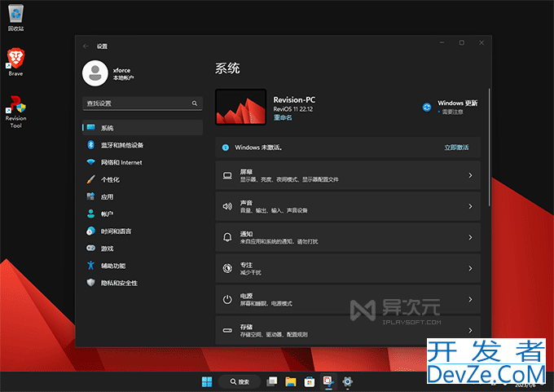Viewport: 554px width, 392px height.
Task: Click the Wi-Fi network icon in the sidebar
Action: [90, 162]
